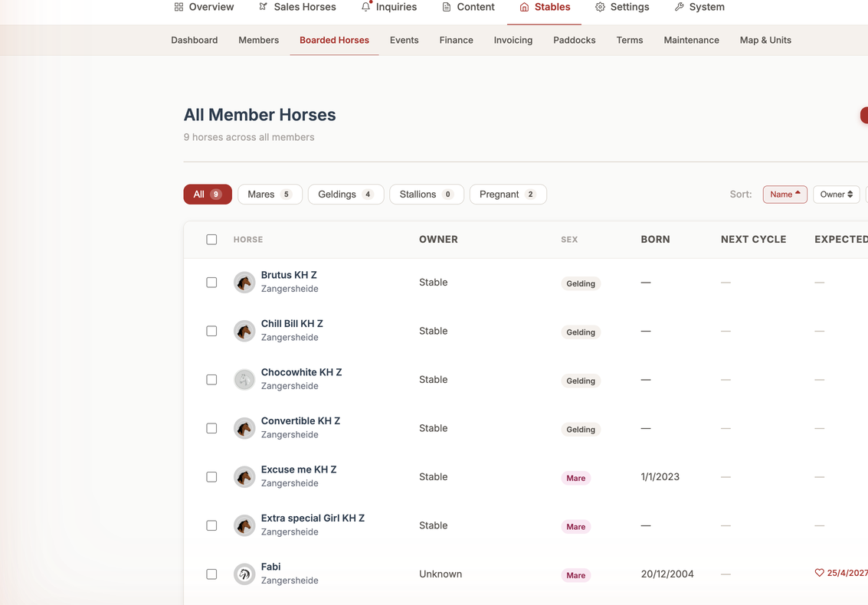Click the Sales Horses horse icon
Viewport: 868px width, 605px height.
click(x=263, y=7)
